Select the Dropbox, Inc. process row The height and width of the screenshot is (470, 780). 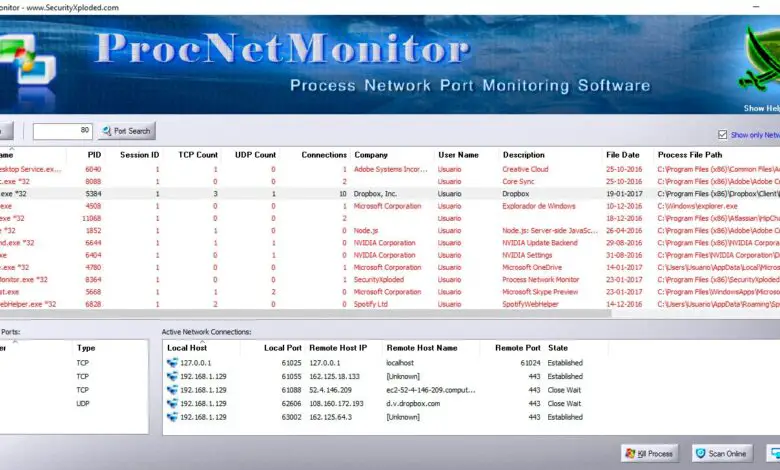pos(390,194)
